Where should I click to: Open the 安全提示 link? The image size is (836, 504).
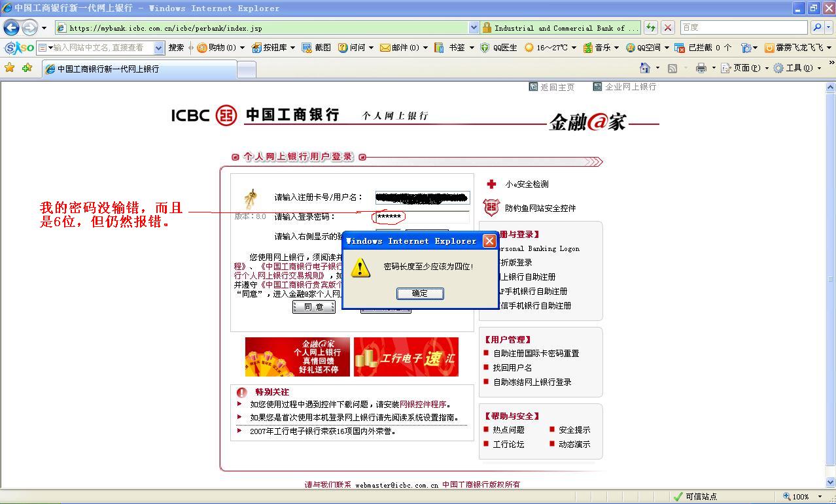click(x=574, y=430)
